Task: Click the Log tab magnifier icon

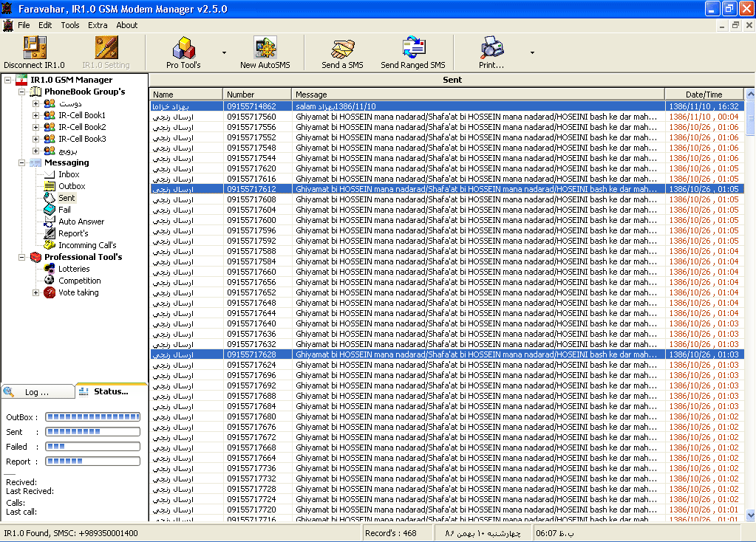Action: coord(9,392)
